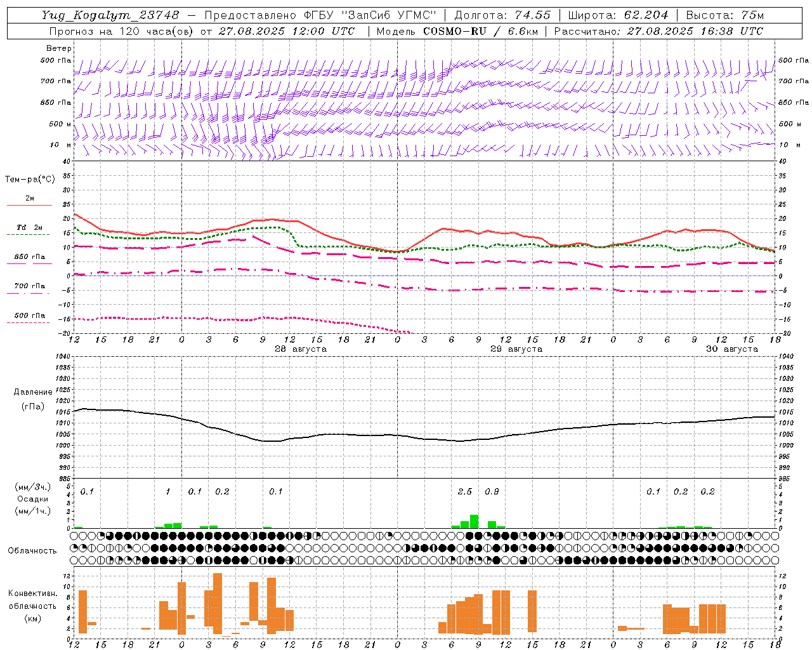This screenshot has width=812, height=650.
Task: Click the Конвективн. convective cloud label
Action: coord(32,594)
